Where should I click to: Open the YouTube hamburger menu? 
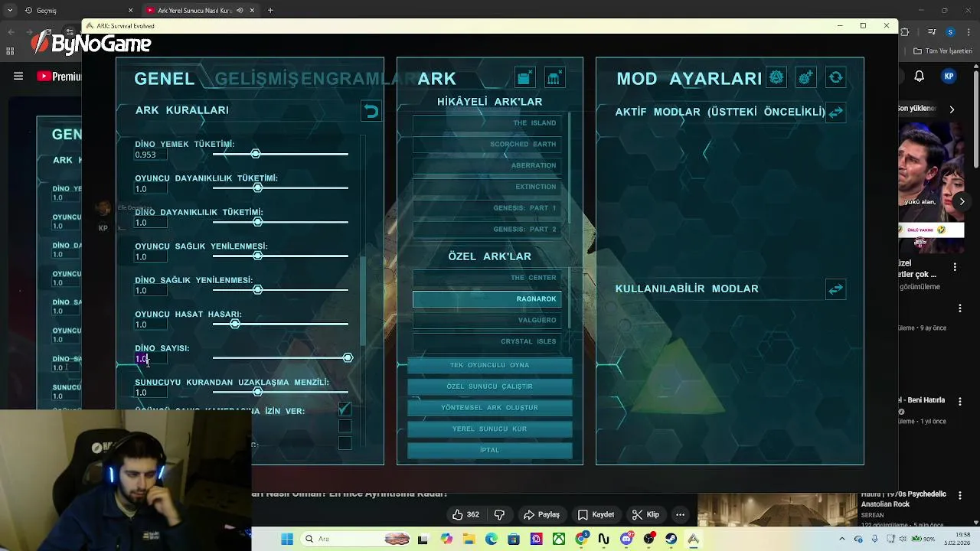[x=18, y=76]
